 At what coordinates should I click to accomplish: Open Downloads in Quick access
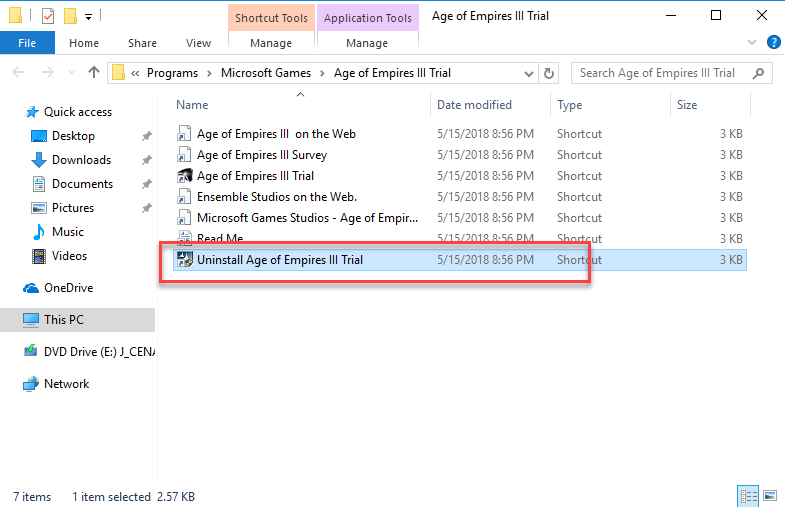click(x=81, y=160)
